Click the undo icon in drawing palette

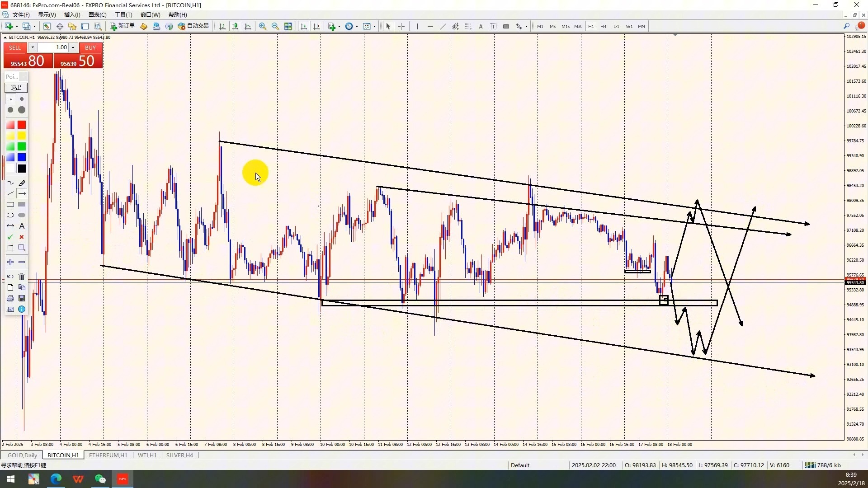coord(10,277)
